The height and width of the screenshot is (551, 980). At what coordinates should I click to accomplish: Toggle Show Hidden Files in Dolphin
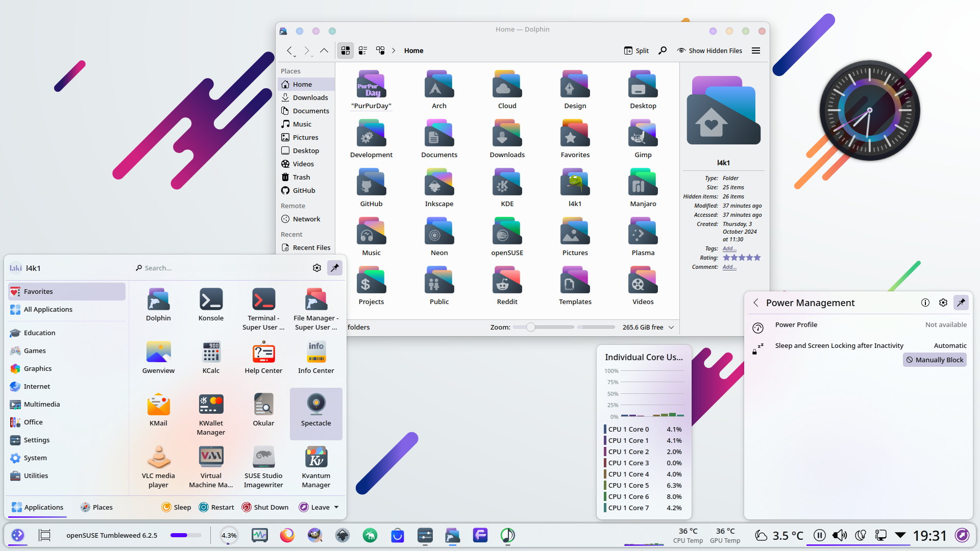point(709,51)
